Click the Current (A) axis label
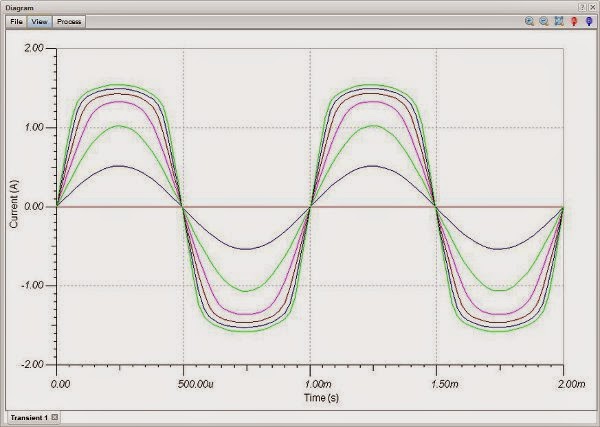This screenshot has height=427, width=600. tap(14, 204)
